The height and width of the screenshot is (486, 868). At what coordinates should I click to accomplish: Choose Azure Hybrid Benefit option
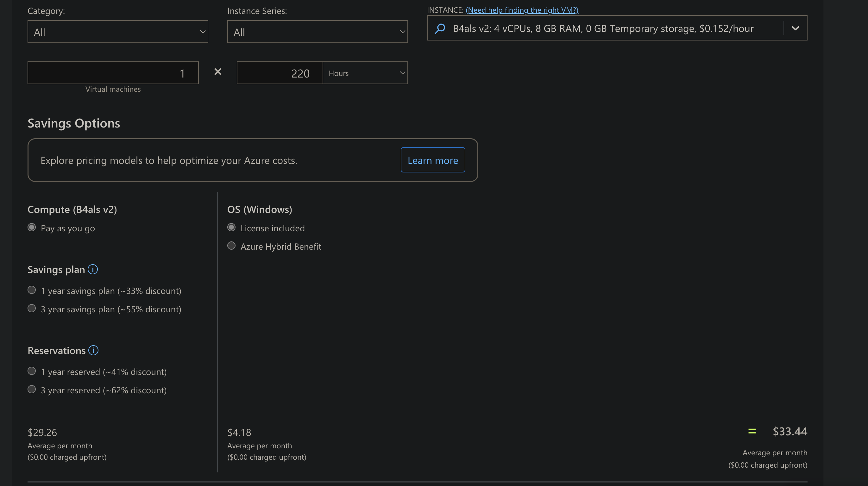(x=231, y=246)
